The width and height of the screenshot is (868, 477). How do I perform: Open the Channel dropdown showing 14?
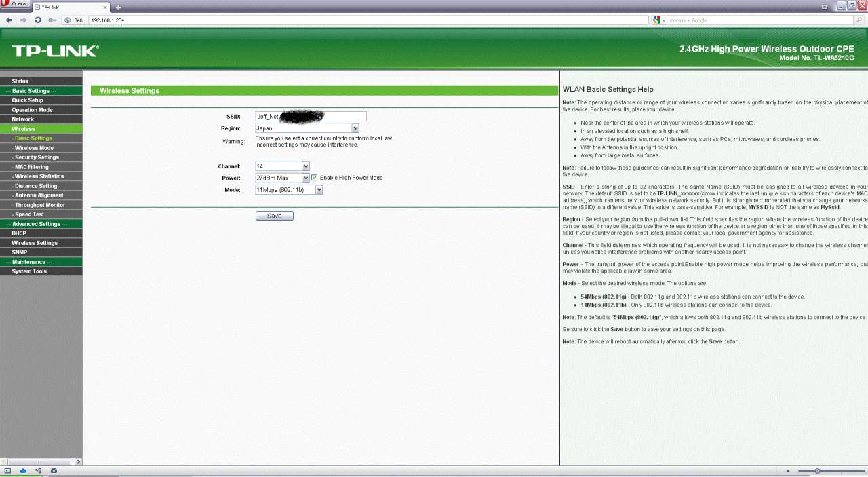282,166
